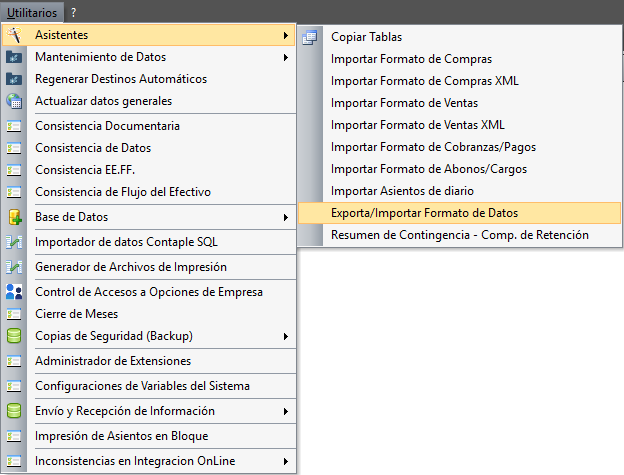Click the chart icon beside Generador de Archivos de Impresión
Image resolution: width=624 pixels, height=475 pixels.
point(14,267)
